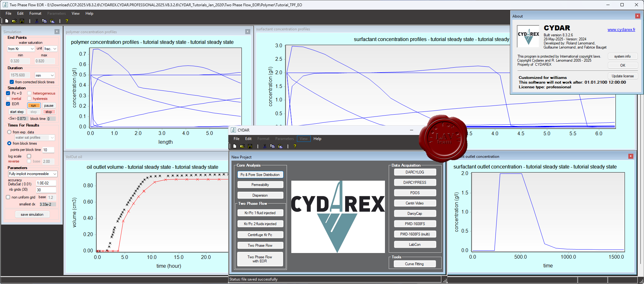Click system info button in About dialog

(622, 56)
